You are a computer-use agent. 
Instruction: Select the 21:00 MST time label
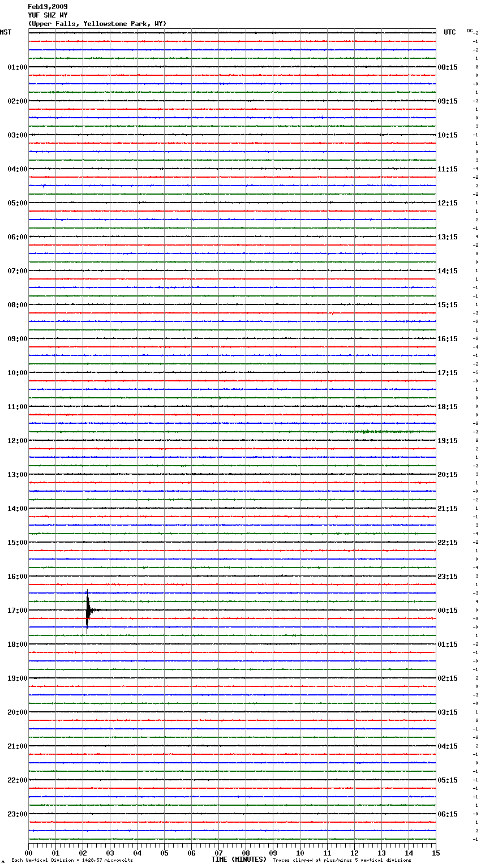pyautogui.click(x=17, y=746)
